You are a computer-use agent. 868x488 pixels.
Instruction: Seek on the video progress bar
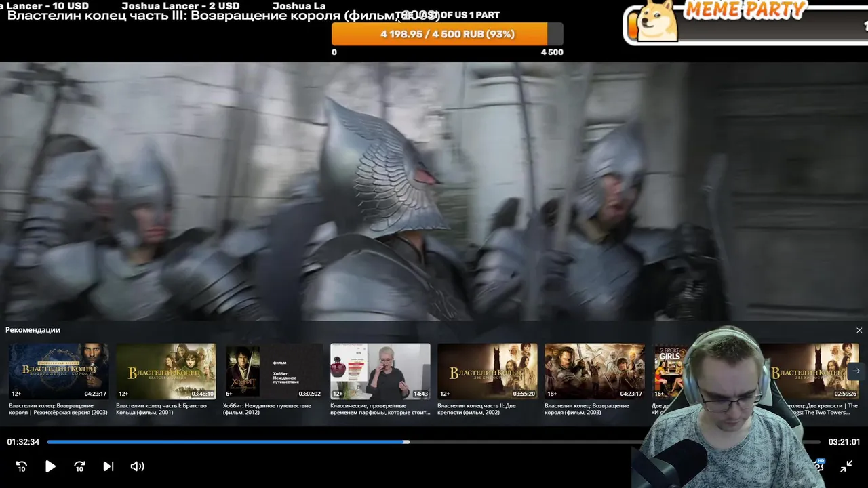pos(434,442)
